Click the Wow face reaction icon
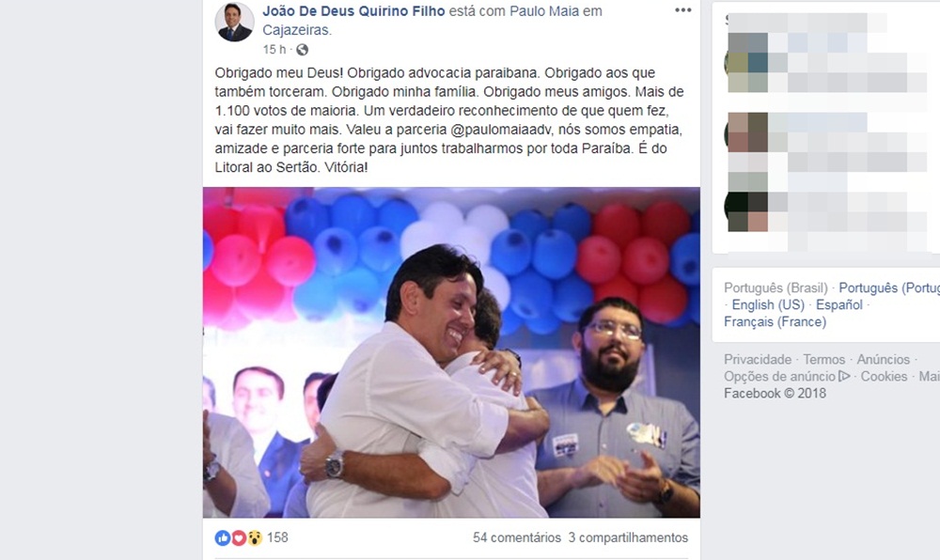 (x=255, y=537)
